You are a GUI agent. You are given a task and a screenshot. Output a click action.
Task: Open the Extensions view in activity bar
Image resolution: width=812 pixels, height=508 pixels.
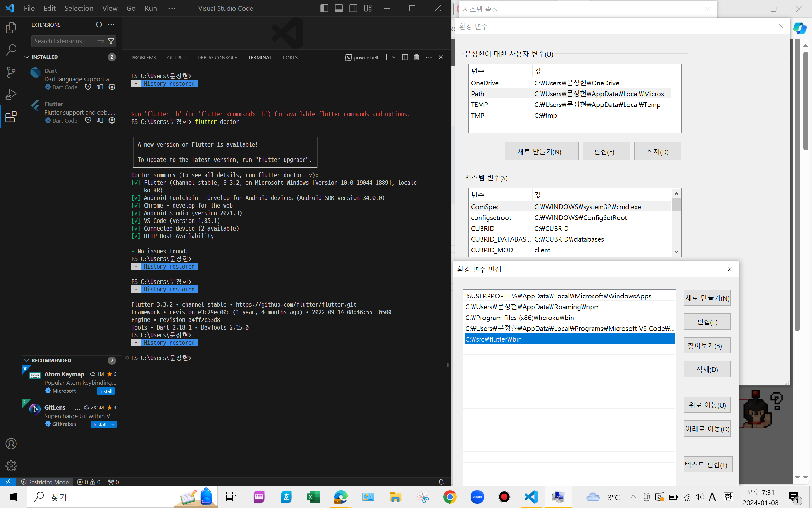tap(11, 117)
